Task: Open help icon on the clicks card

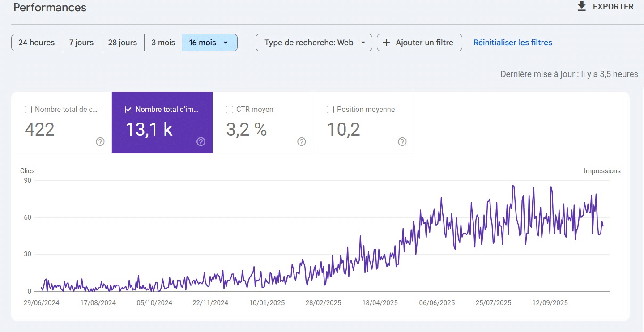Action: [x=100, y=142]
